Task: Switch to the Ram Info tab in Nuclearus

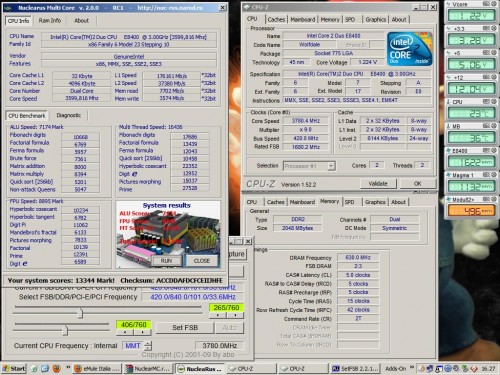Action: pyautogui.click(x=50, y=21)
